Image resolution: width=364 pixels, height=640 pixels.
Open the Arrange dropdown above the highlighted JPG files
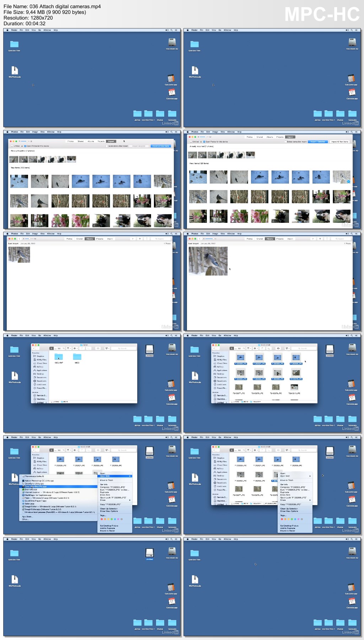point(250,348)
